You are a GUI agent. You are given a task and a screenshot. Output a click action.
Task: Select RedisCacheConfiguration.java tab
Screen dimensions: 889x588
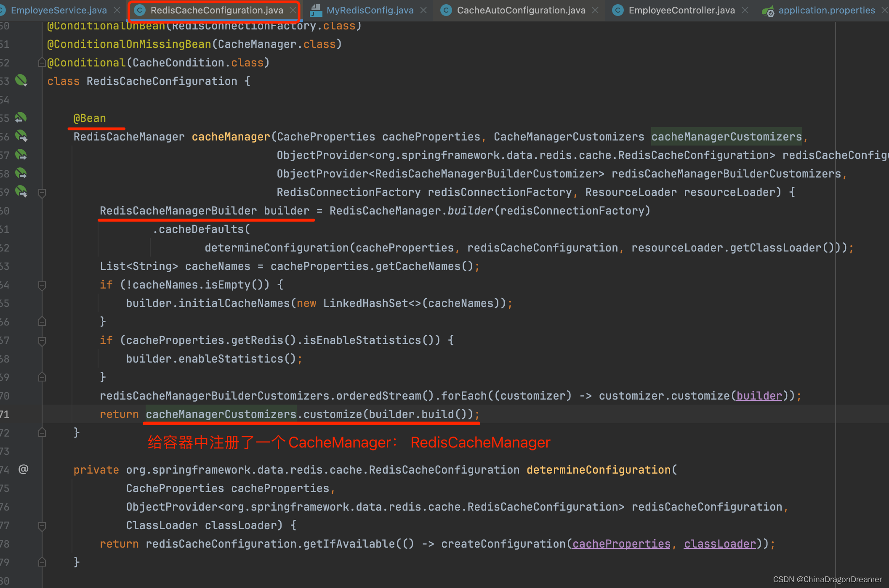click(216, 10)
